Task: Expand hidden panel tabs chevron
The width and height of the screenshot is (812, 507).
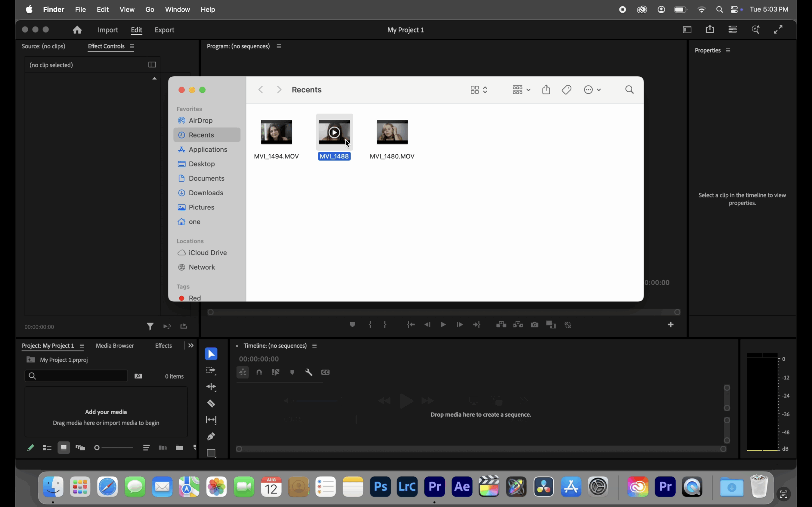Action: (x=191, y=345)
